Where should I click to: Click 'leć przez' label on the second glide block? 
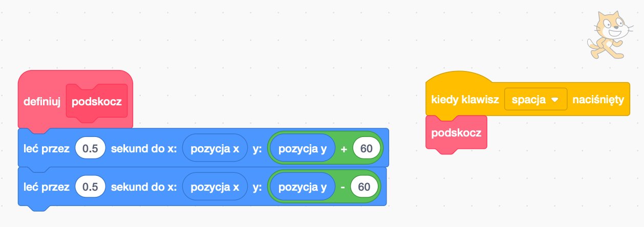[47, 187]
